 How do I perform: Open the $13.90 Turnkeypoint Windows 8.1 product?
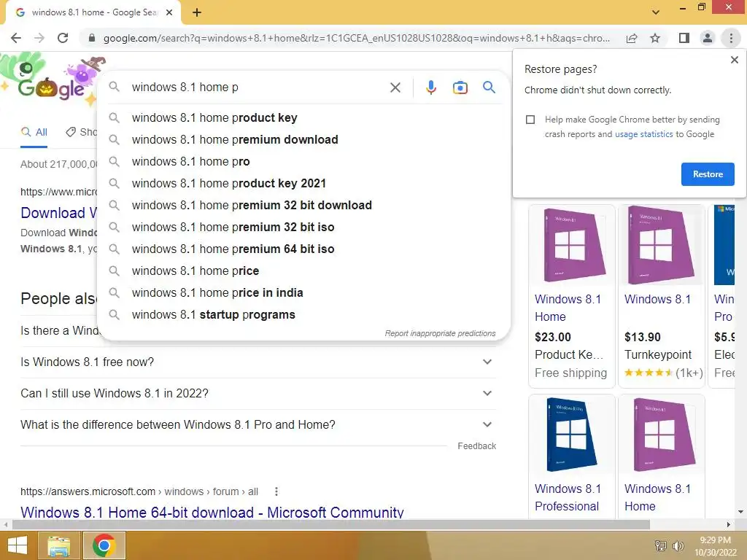click(661, 296)
